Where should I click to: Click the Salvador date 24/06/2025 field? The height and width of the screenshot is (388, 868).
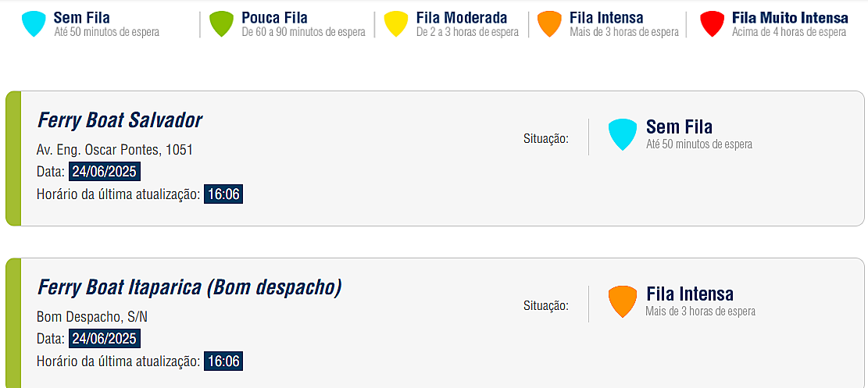pyautogui.click(x=104, y=172)
